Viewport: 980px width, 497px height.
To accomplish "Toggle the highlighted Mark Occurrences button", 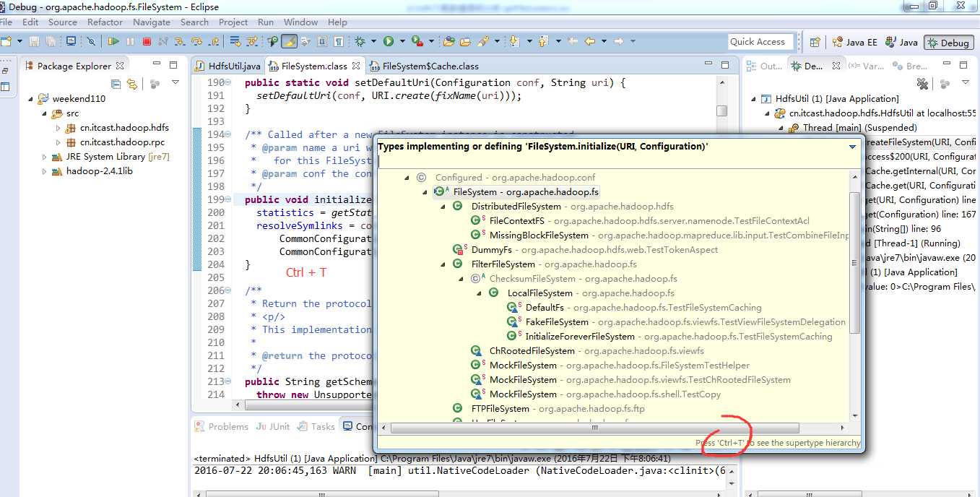I will pyautogui.click(x=289, y=42).
